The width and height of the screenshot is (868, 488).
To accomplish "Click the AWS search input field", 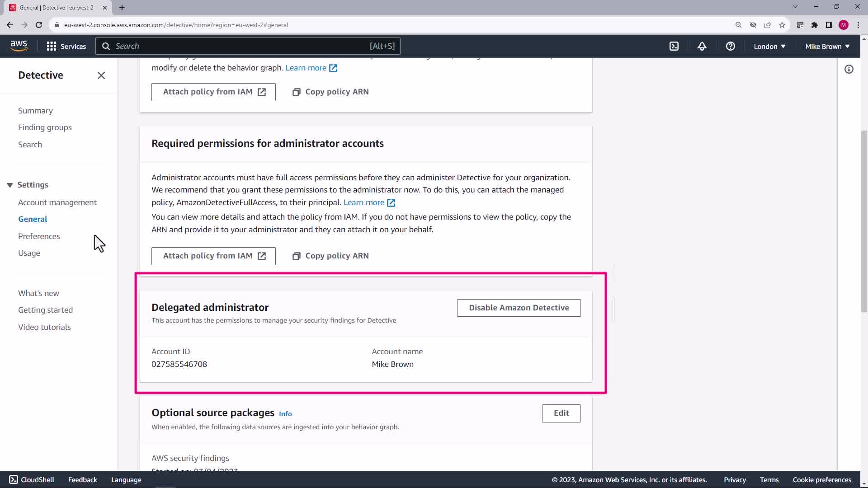I will [240, 46].
